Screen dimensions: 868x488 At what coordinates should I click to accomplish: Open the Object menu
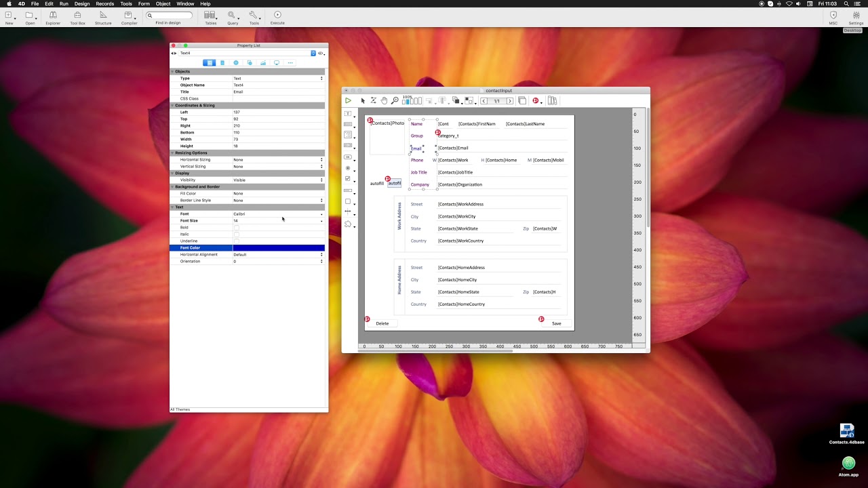(x=163, y=3)
